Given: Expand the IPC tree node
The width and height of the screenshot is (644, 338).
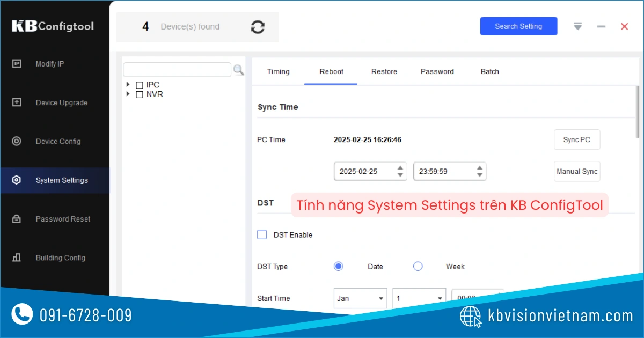Looking at the screenshot, I should pyautogui.click(x=128, y=85).
